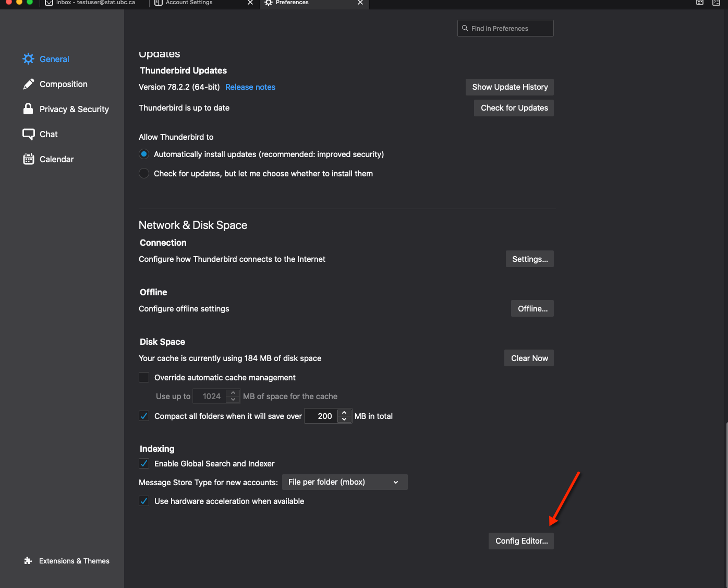
Task: Click the tasks icon at top right
Action: (x=717, y=3)
